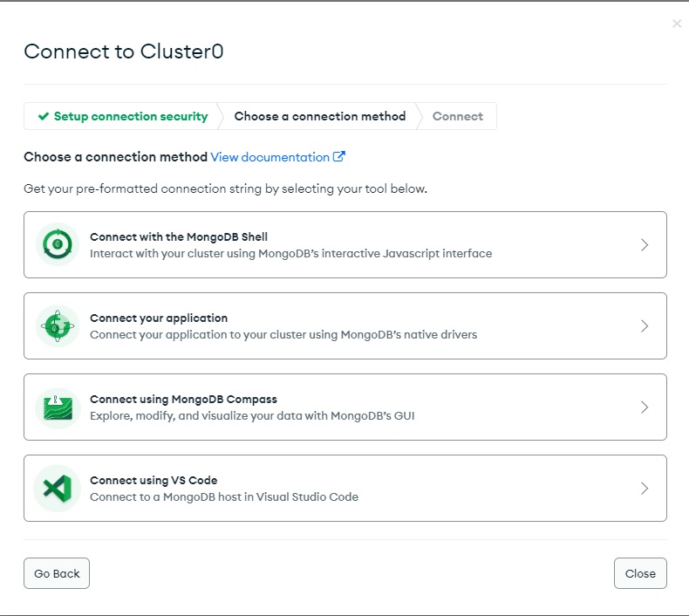The width and height of the screenshot is (689, 616).
Task: Close dialog with the X icon
Action: coord(677,24)
